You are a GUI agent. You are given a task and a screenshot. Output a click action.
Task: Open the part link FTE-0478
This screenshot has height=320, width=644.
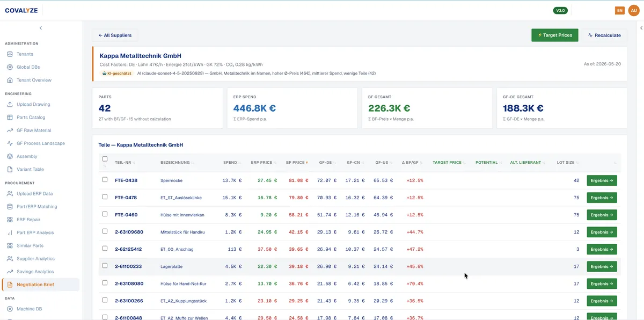126,198
